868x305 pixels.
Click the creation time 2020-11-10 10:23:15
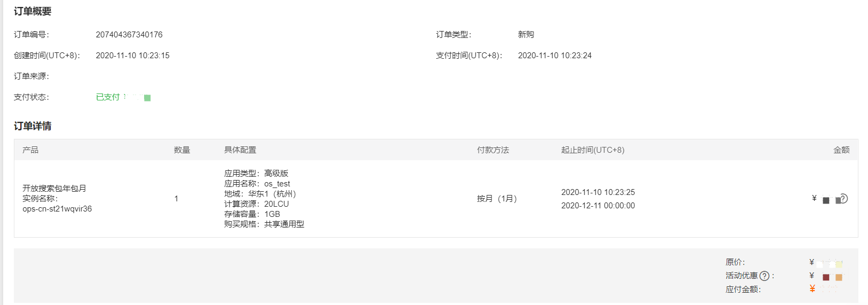click(133, 56)
